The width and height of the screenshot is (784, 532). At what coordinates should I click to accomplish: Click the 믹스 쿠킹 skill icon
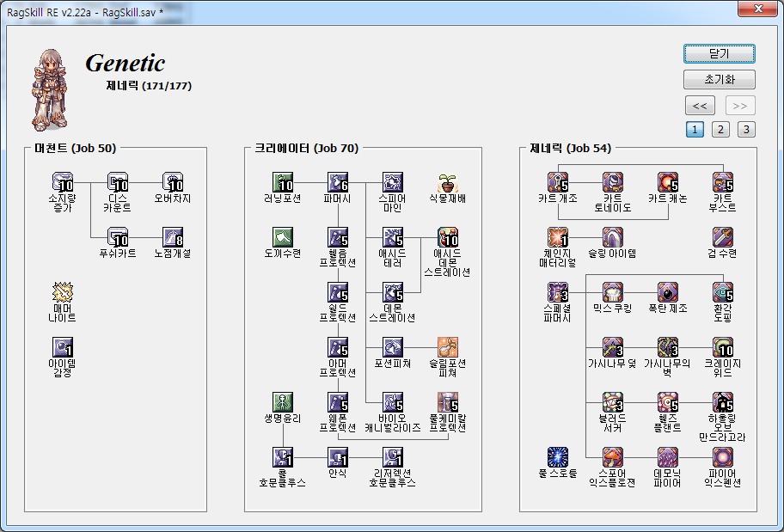click(612, 292)
